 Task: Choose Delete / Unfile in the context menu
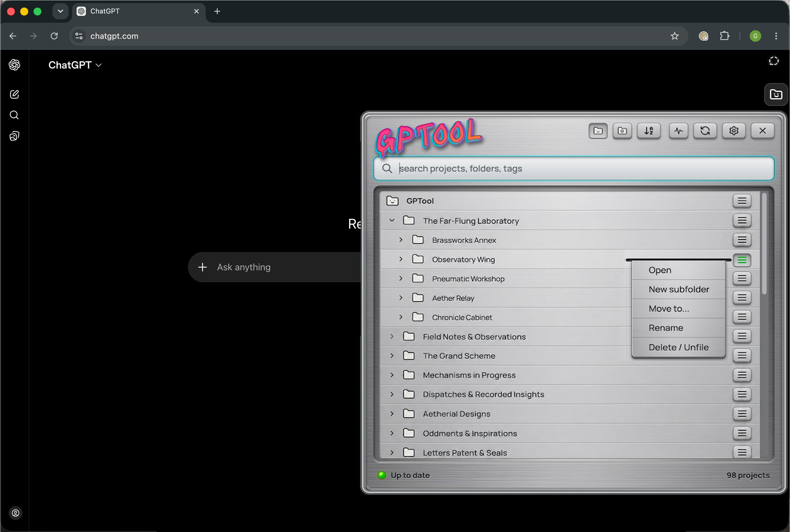click(678, 347)
